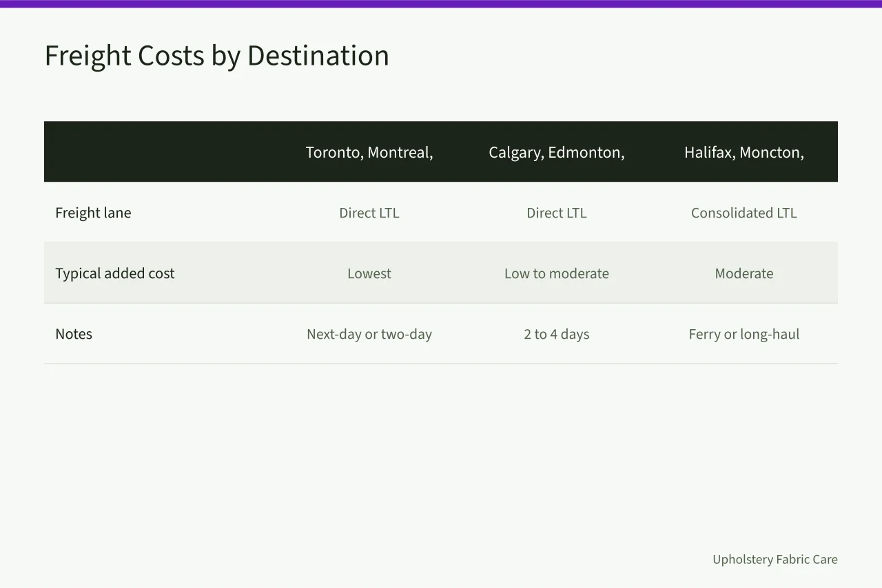Click the 'Upholstery Fabric Care' footer text
This screenshot has height=588, width=882.
(775, 559)
